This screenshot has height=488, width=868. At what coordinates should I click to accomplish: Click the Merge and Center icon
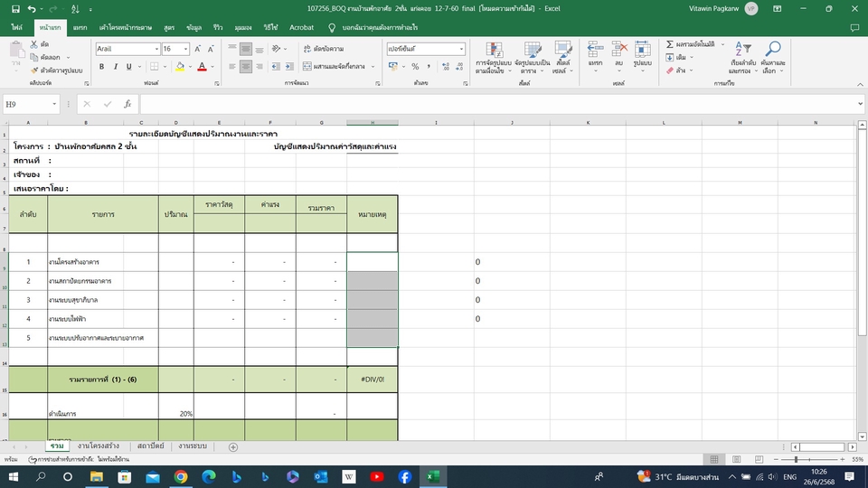click(x=307, y=67)
